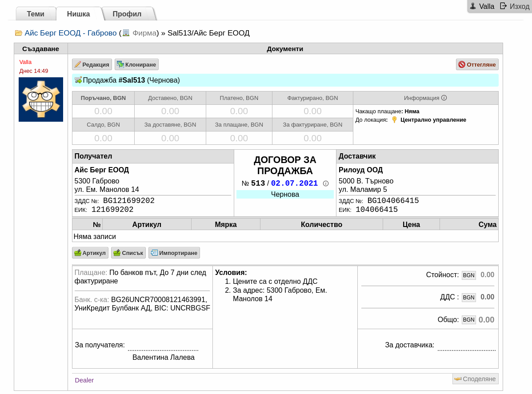This screenshot has width=532, height=394.
Task: Switch to the Нишка tab
Action: click(x=78, y=14)
